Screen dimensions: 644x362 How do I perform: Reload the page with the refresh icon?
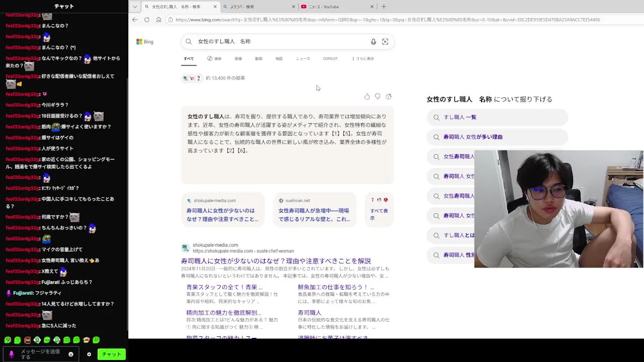pyautogui.click(x=146, y=20)
